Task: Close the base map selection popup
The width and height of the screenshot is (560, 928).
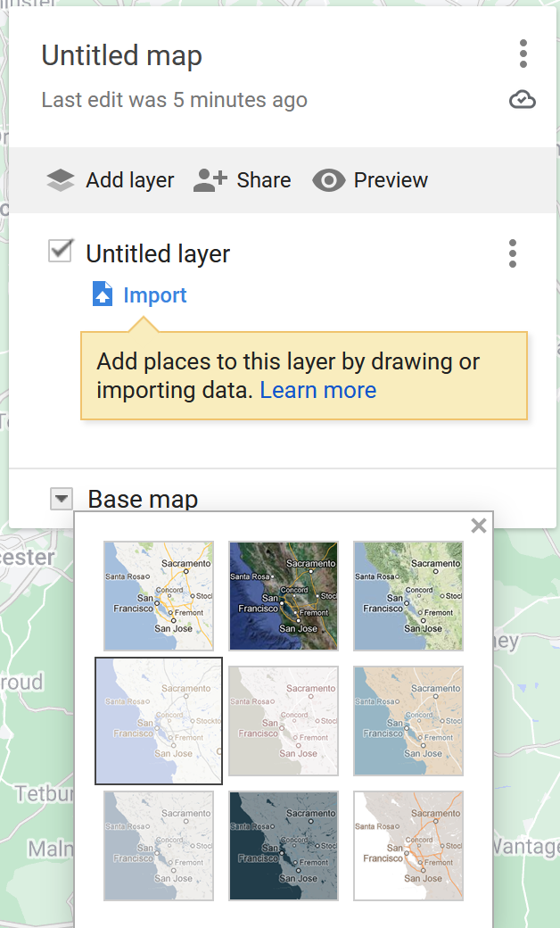Action: point(478,526)
